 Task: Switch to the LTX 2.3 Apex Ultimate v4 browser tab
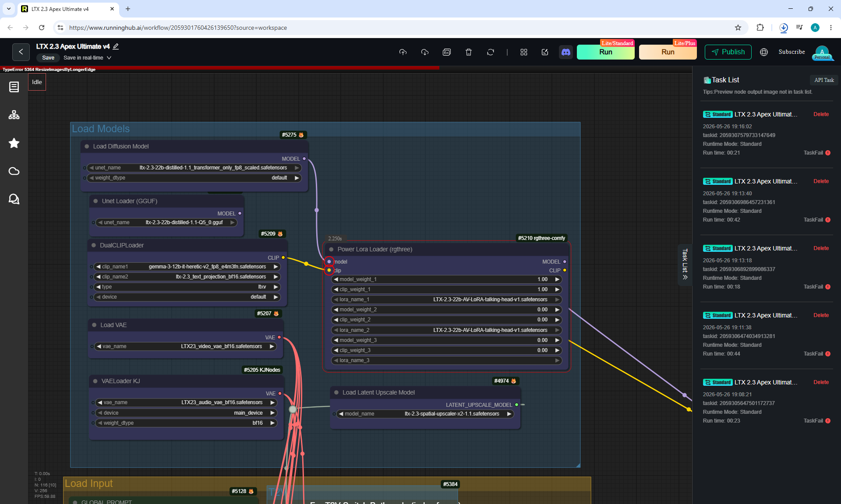pyautogui.click(x=68, y=9)
